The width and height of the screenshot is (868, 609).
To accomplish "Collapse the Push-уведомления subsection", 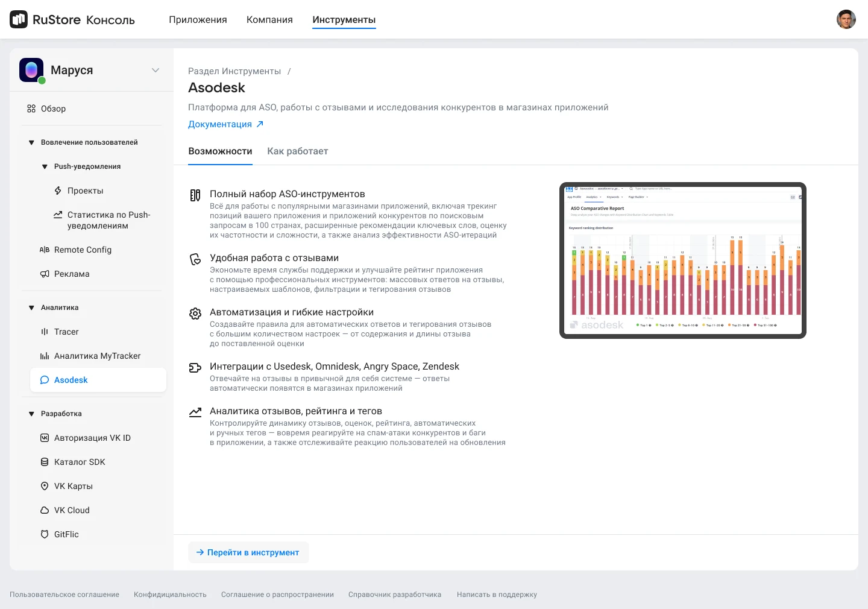I will tap(45, 167).
